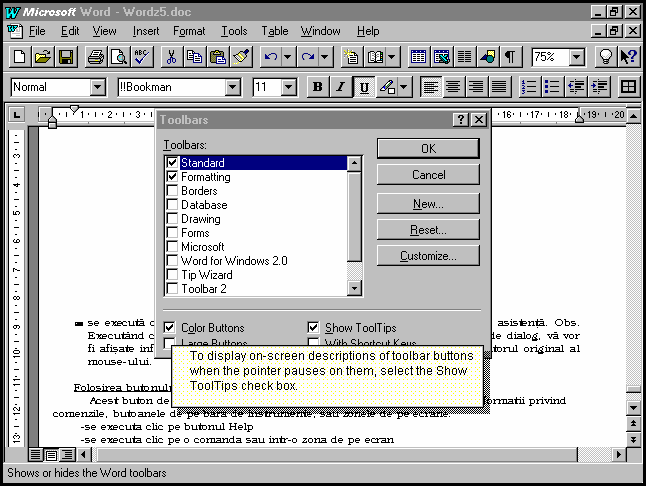Open the View menu

pyautogui.click(x=104, y=31)
